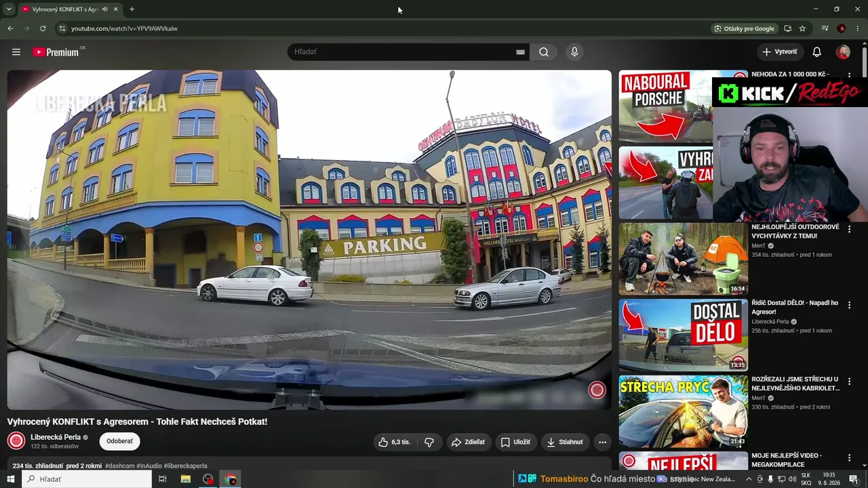This screenshot has width=868, height=488.
Task: Open Řidič Dostal DĚLO video title
Action: pyautogui.click(x=795, y=307)
